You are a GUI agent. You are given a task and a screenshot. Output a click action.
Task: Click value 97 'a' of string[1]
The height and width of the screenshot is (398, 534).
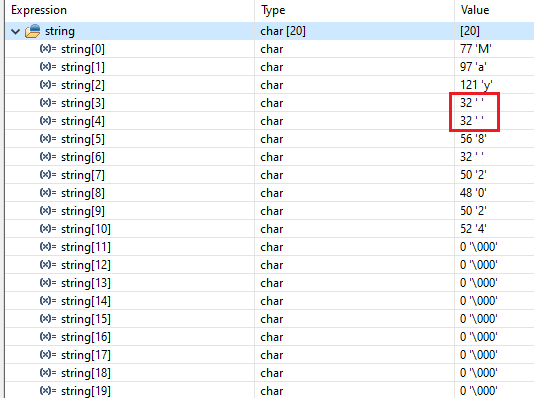[x=473, y=67]
